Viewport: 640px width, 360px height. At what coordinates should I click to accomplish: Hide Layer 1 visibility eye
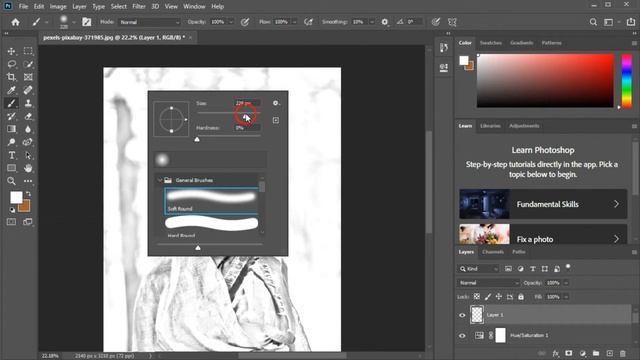pyautogui.click(x=462, y=315)
